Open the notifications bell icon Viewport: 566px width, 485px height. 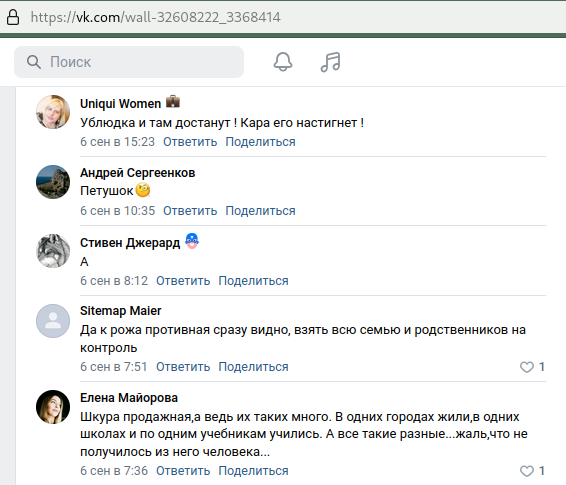coord(283,62)
